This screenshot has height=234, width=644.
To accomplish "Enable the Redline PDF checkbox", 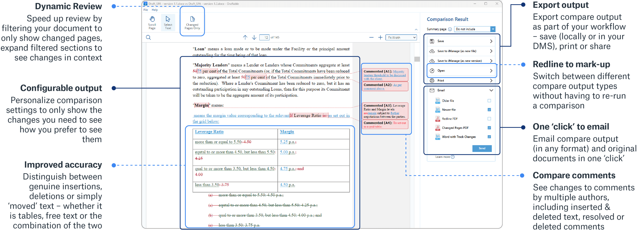I will [489, 119].
